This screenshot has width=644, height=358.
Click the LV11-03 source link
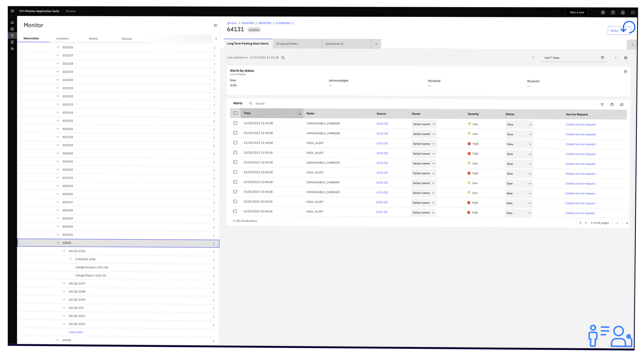tap(382, 124)
